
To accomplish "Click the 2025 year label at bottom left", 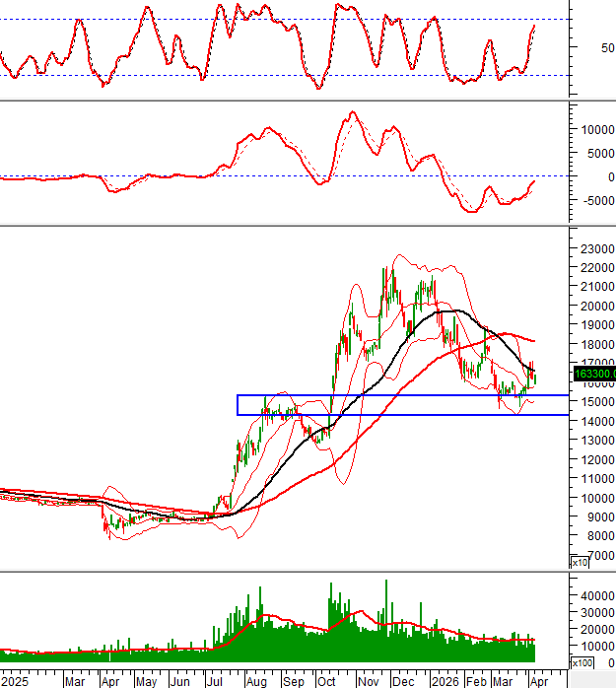I will (14, 681).
